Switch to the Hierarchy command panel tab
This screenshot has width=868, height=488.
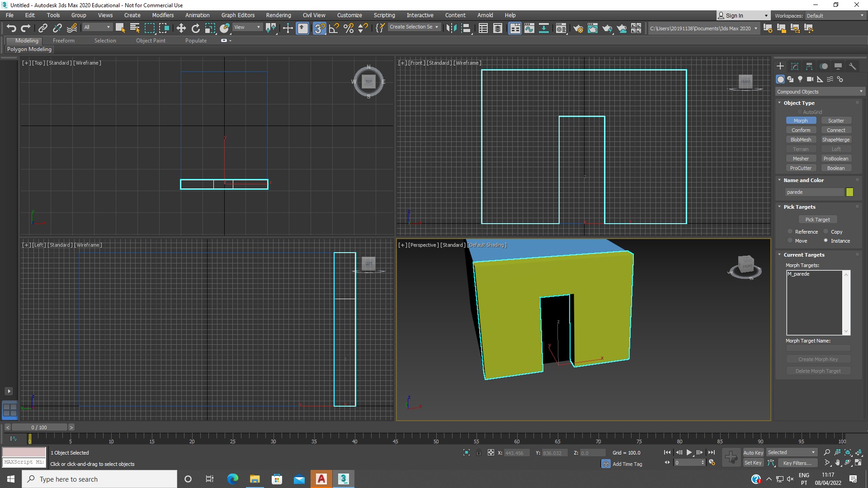(x=809, y=66)
